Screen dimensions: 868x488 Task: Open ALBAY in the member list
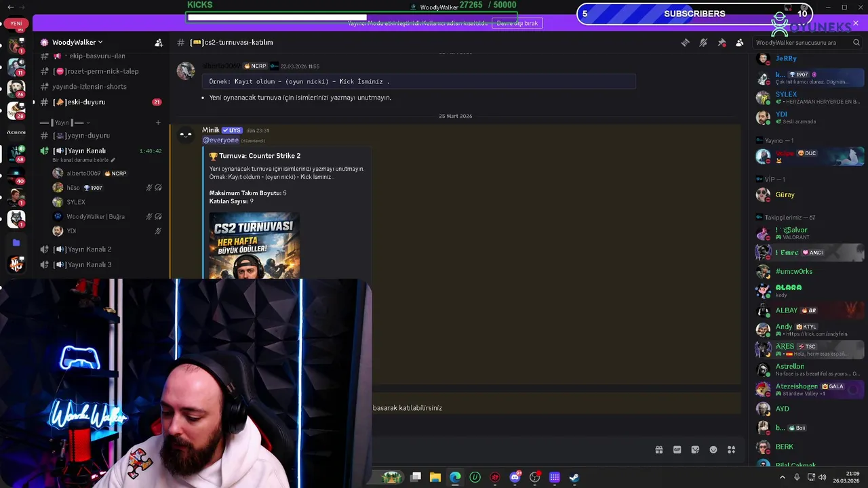tap(809, 310)
